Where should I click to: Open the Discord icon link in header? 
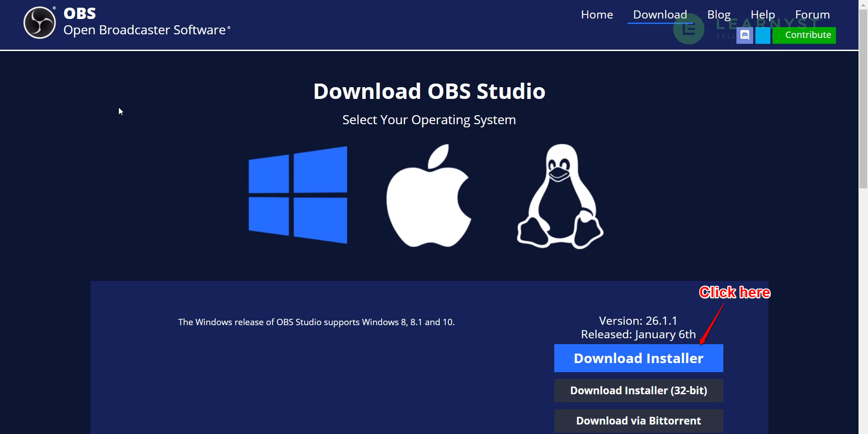pyautogui.click(x=745, y=35)
